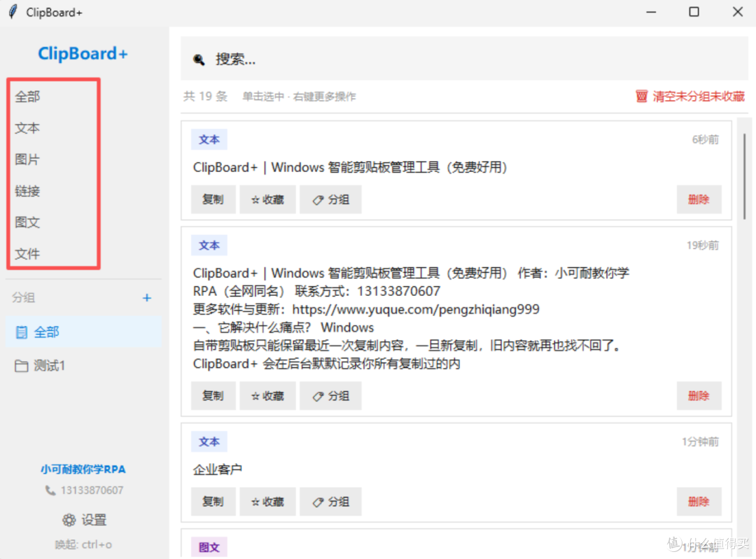This screenshot has width=756, height=559.
Task: Delete the 6秒前 clip with 删除
Action: coord(699,199)
